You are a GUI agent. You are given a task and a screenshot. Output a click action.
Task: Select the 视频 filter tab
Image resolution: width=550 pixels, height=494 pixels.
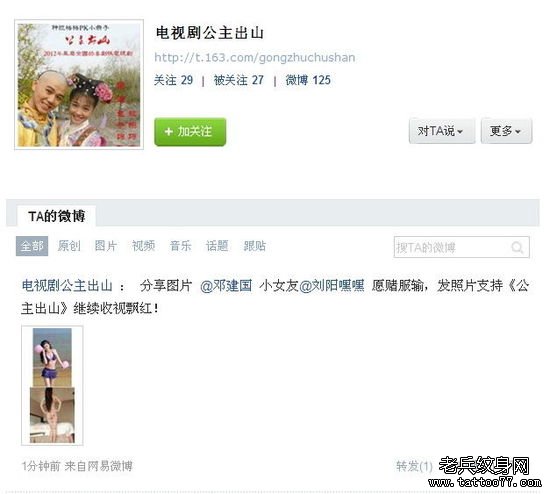click(x=143, y=246)
